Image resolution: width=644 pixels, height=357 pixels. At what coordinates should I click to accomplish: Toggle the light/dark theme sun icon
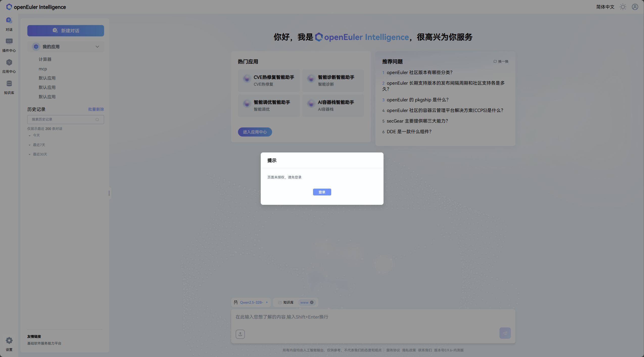623,7
